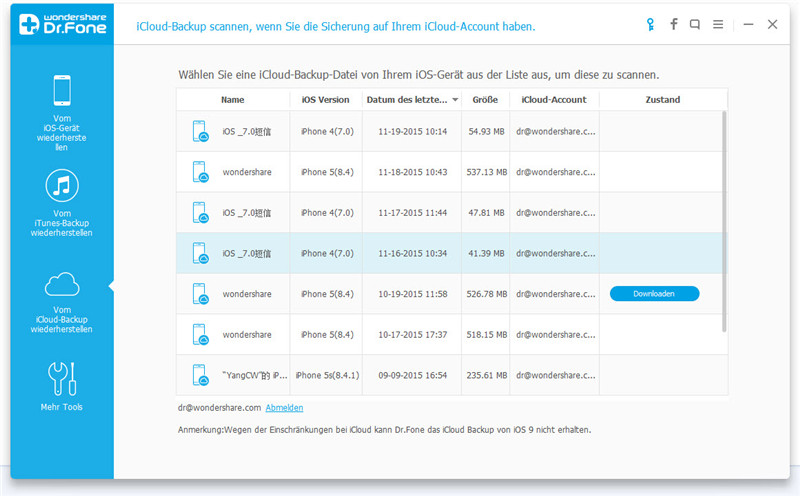Select 'Vom iOS-Gerät wiederherstellen' phone icon
Image resolution: width=800 pixels, height=496 pixels.
62,90
